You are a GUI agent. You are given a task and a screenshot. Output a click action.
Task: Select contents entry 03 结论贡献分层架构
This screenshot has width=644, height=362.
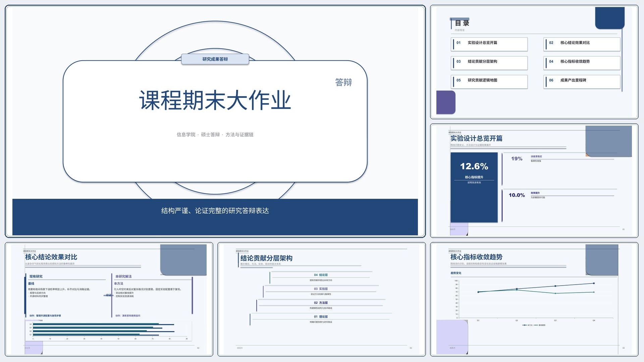click(x=489, y=63)
